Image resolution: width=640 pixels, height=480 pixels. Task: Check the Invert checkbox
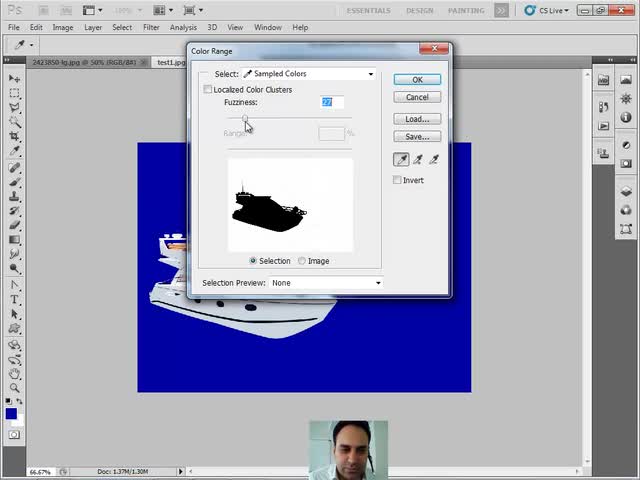pos(397,180)
